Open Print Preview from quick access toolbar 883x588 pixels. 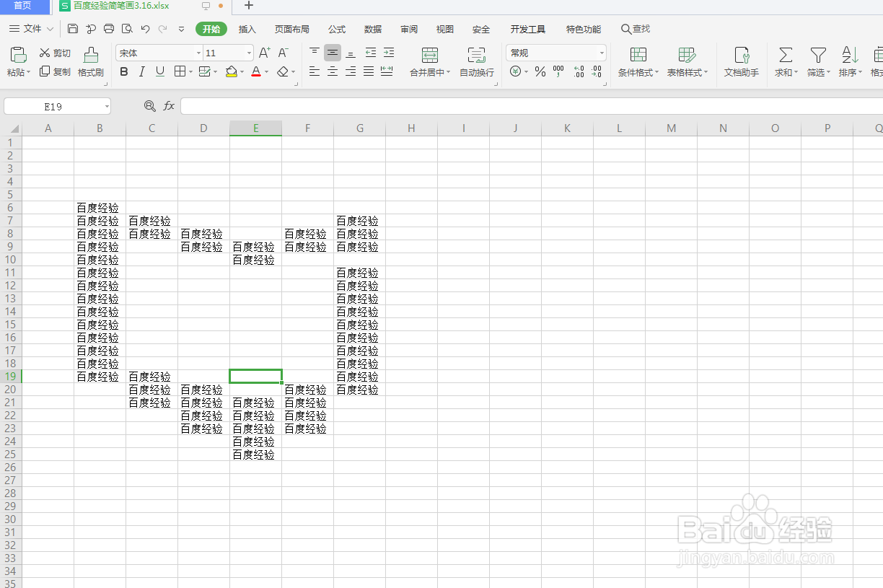(x=127, y=29)
